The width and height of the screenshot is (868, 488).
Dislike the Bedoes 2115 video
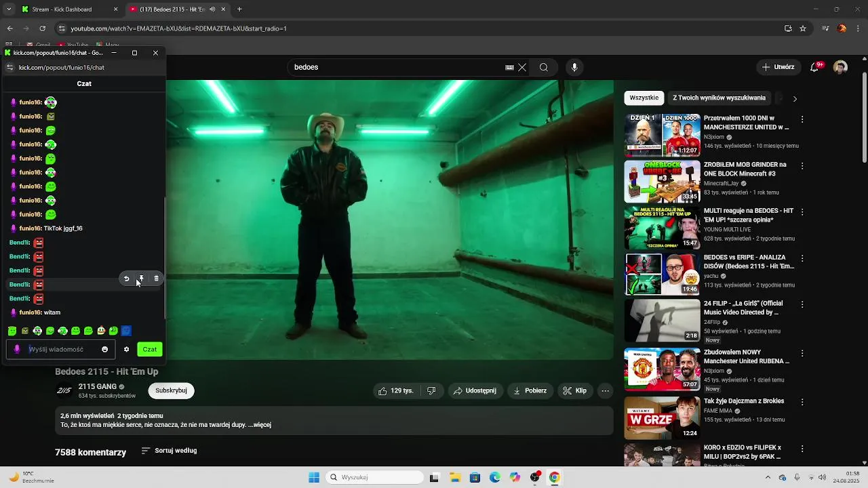[431, 390]
